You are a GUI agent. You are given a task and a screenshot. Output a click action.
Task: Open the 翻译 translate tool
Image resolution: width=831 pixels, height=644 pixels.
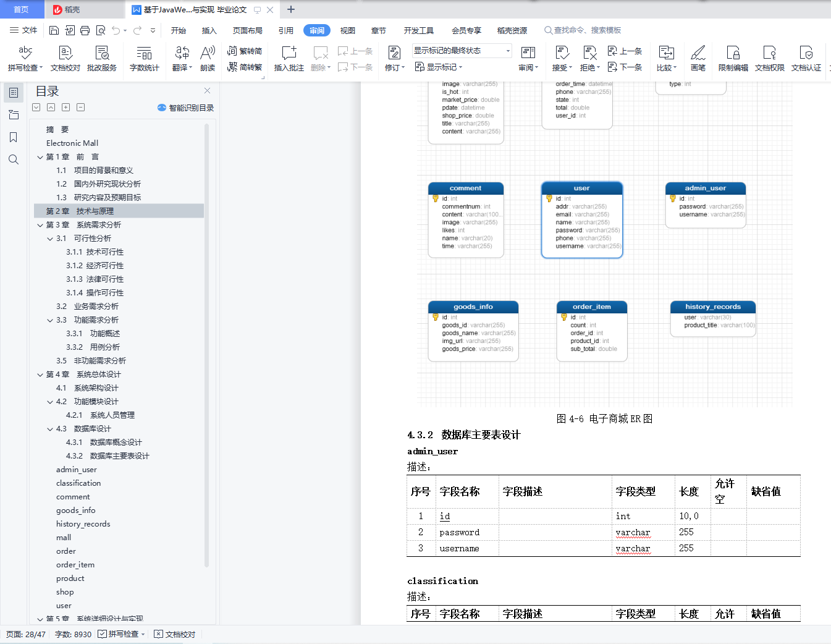click(182, 59)
